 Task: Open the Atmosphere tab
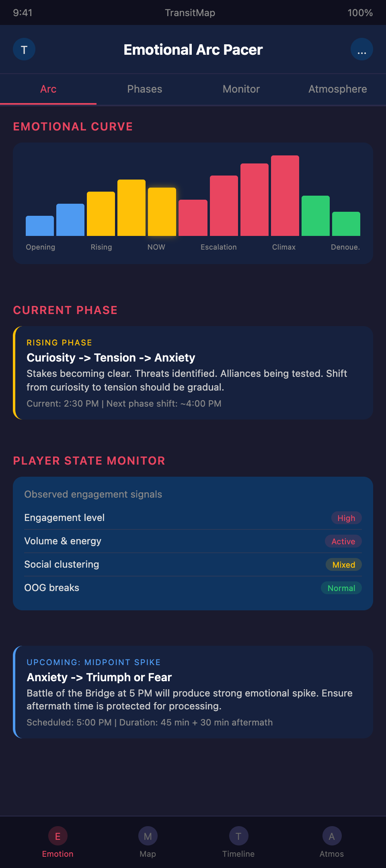[x=338, y=89]
